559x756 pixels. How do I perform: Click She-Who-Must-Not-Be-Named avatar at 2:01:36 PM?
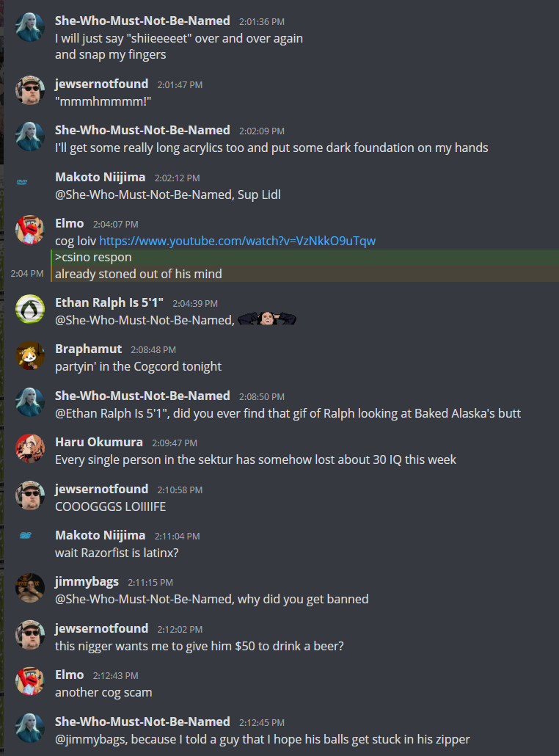coord(30,27)
